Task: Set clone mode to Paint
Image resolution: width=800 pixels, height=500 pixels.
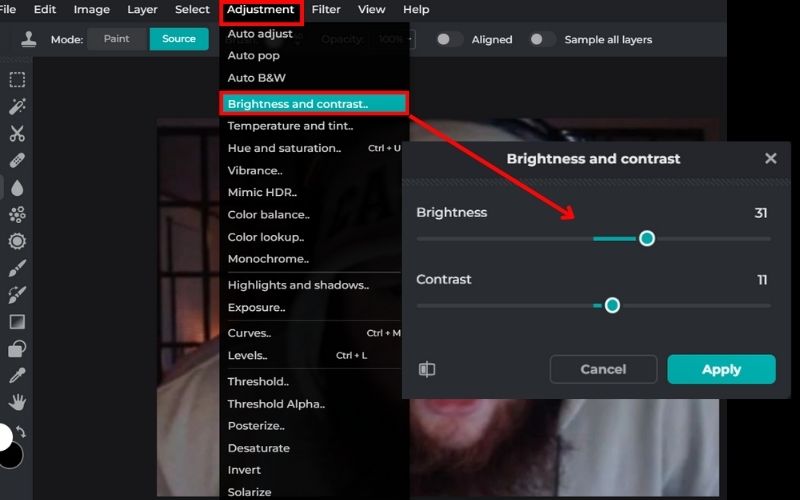Action: pyautogui.click(x=117, y=39)
